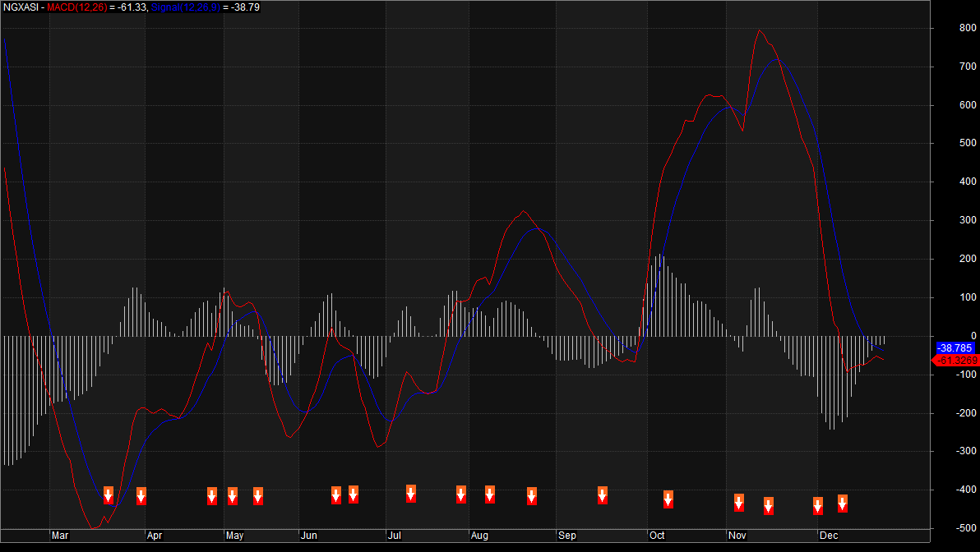Click the red -61.3269 value tag on axis
This screenshot has width=980, height=552.
[x=956, y=361]
